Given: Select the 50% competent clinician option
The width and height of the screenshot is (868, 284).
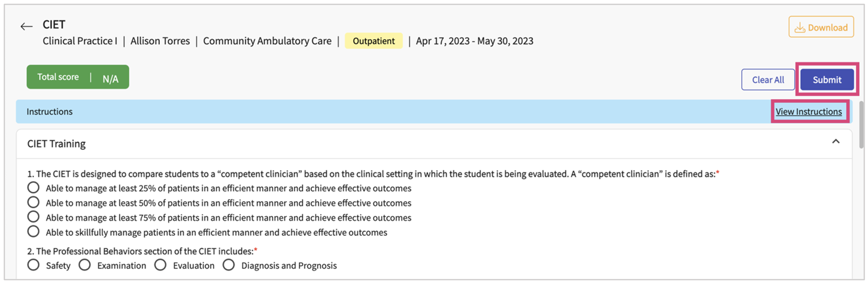Looking at the screenshot, I should coord(33,202).
